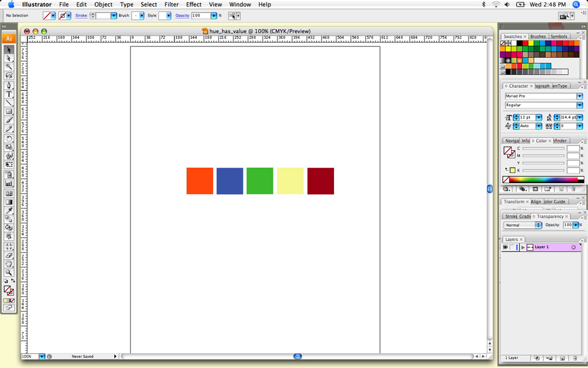
Task: Click the font size 12 pt field
Action: tap(527, 118)
